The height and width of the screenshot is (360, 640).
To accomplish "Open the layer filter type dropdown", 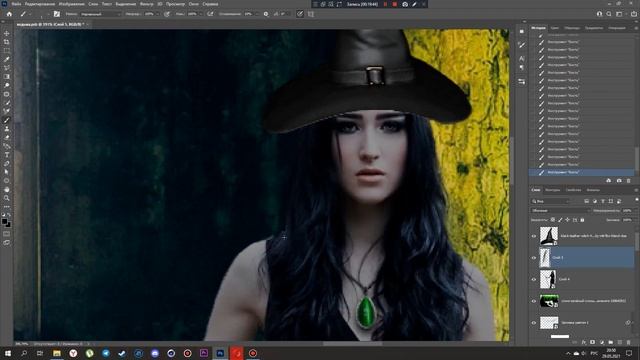I will tap(550, 201).
